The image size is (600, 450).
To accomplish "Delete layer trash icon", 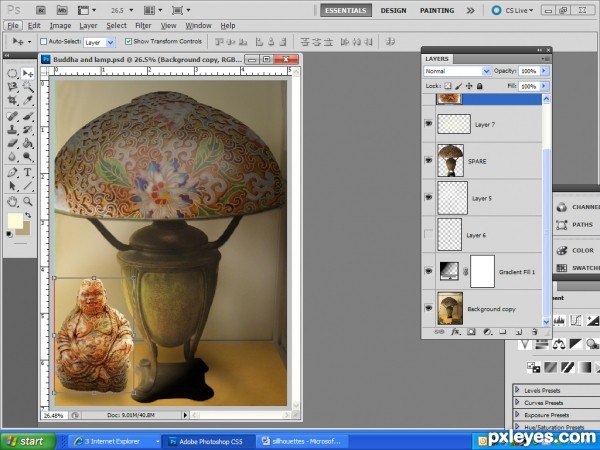I will pyautogui.click(x=535, y=332).
